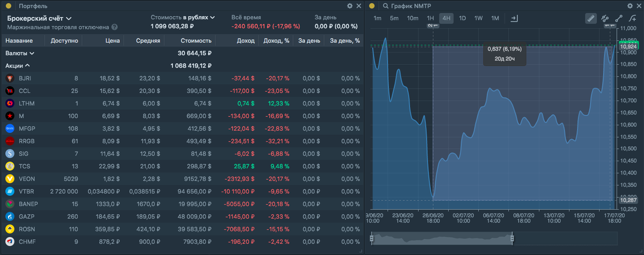The width and height of the screenshot is (644, 255).
Task: Click the BANEP ticker logo
Action: (x=10, y=204)
